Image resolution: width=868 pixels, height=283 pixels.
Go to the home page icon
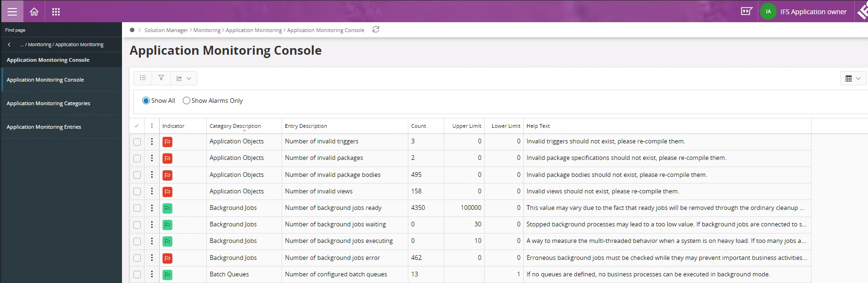34,12
